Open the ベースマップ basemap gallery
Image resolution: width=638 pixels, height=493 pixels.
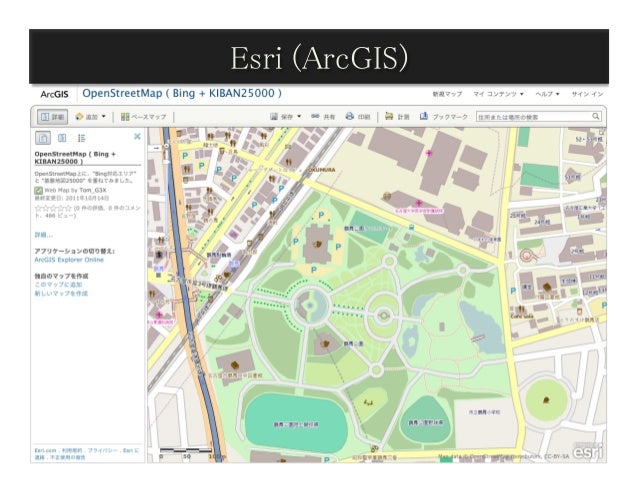click(144, 117)
